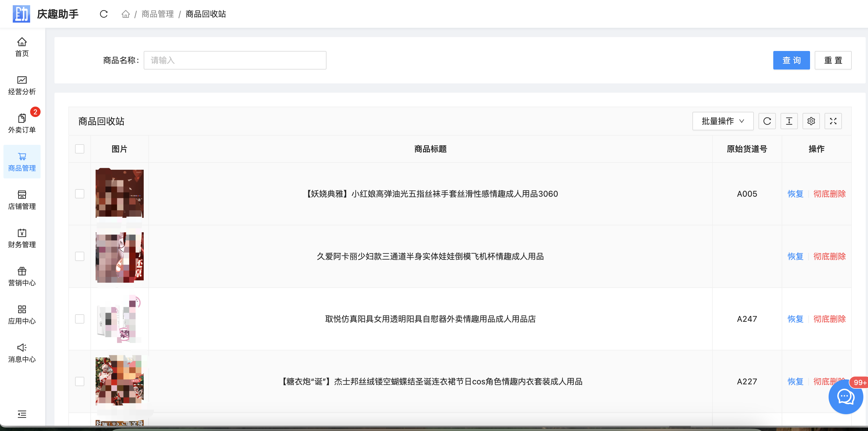The height and width of the screenshot is (431, 868).
Task: Click the refresh icon beside the breadcrumb
Action: 103,14
